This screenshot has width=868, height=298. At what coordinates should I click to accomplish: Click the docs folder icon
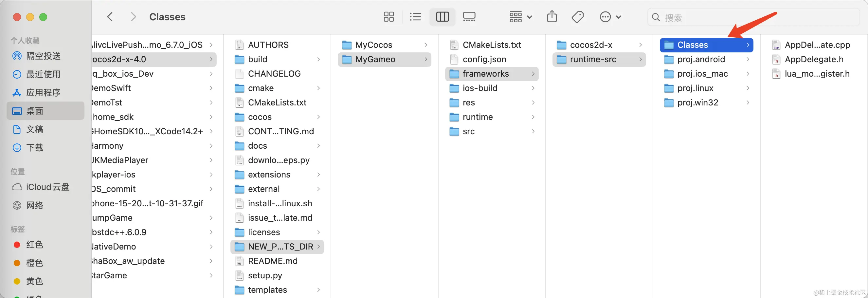239,146
